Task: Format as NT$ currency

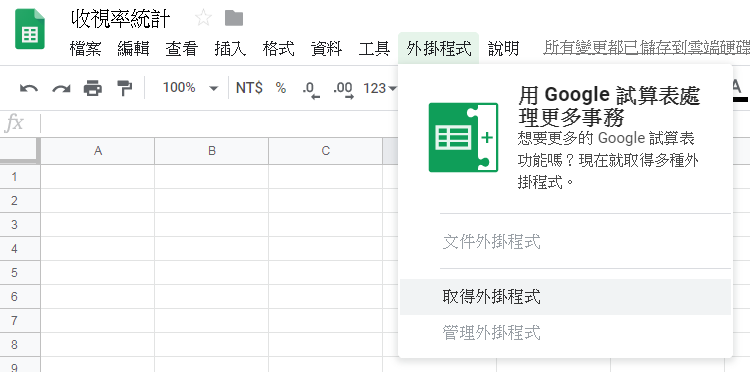Action: [x=249, y=88]
